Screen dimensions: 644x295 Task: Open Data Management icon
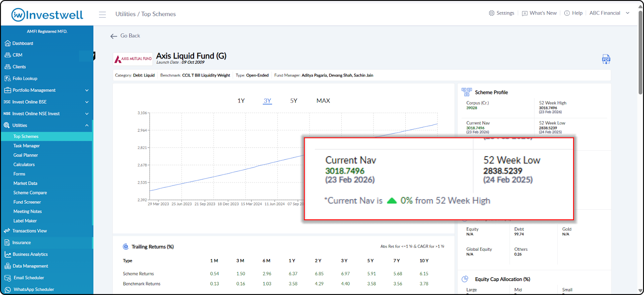tap(7, 266)
